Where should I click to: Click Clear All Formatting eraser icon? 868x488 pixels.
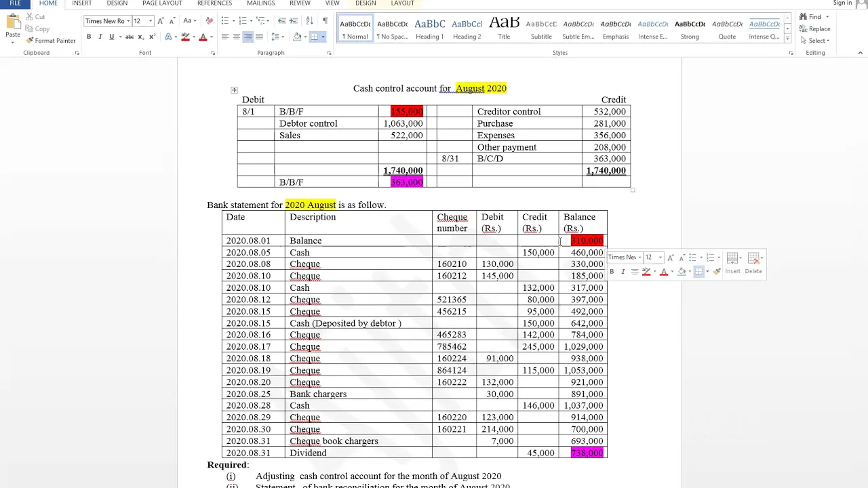pos(209,21)
